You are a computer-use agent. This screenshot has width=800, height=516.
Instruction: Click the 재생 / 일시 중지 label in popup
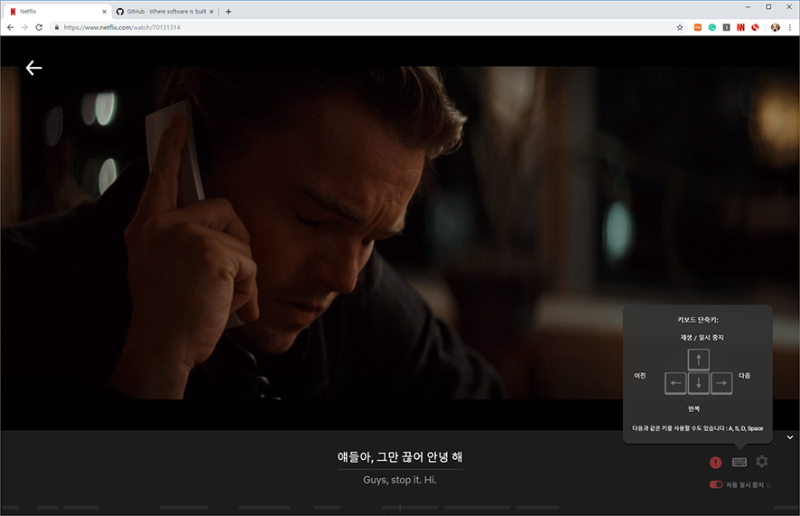point(702,337)
